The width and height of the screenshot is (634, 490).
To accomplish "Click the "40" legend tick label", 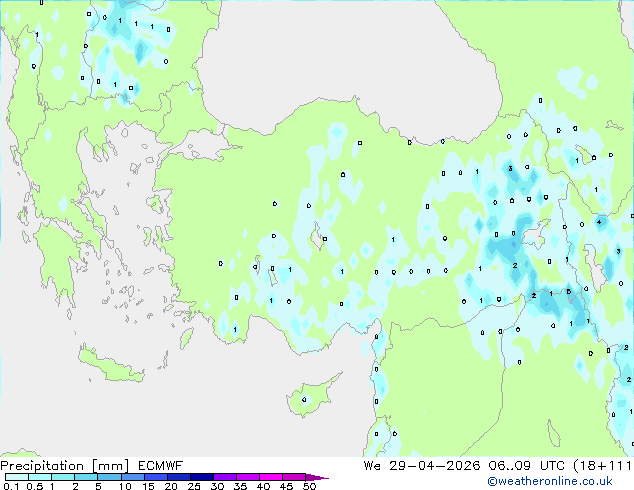I will click(x=263, y=486).
